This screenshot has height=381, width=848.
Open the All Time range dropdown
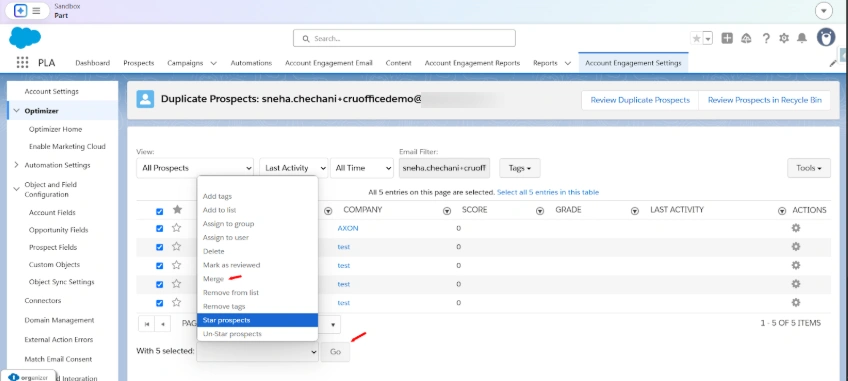361,168
